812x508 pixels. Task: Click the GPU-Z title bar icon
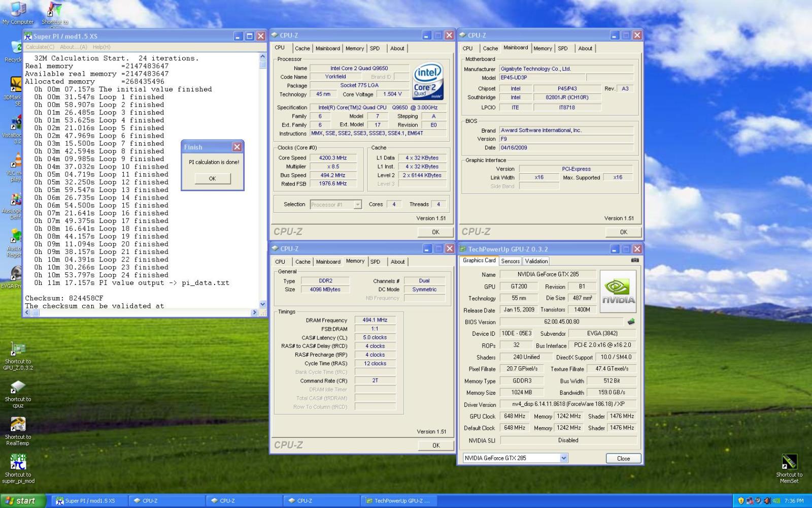(x=463, y=249)
